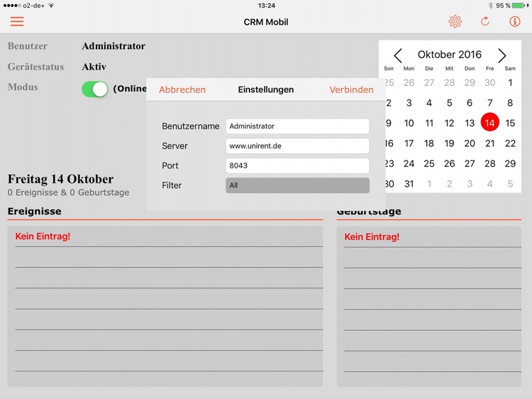Open the Filter dropdown showing All
Image resolution: width=532 pixels, height=399 pixels.
297,185
